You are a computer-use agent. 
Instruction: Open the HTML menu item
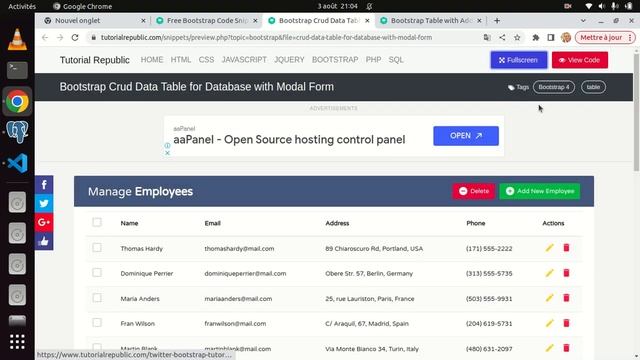181,60
